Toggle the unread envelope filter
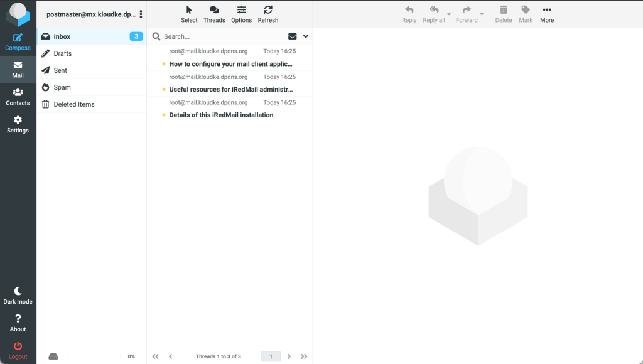 pos(292,36)
